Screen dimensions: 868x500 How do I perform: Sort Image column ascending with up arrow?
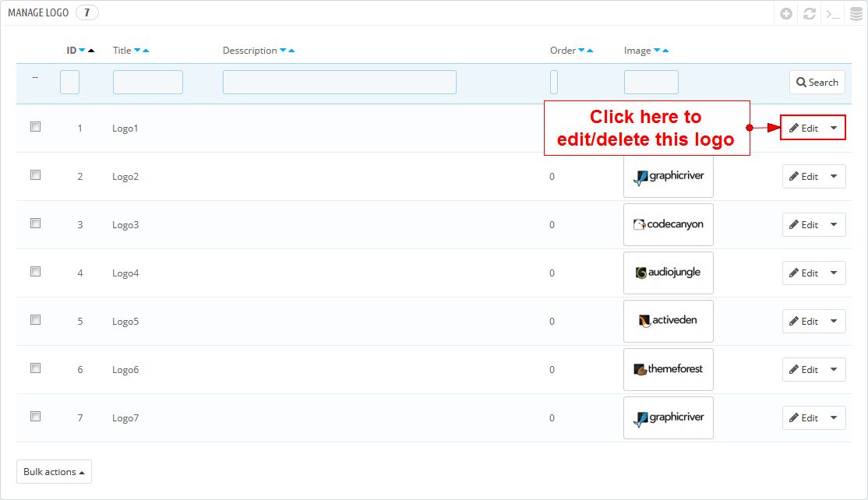[x=665, y=51]
